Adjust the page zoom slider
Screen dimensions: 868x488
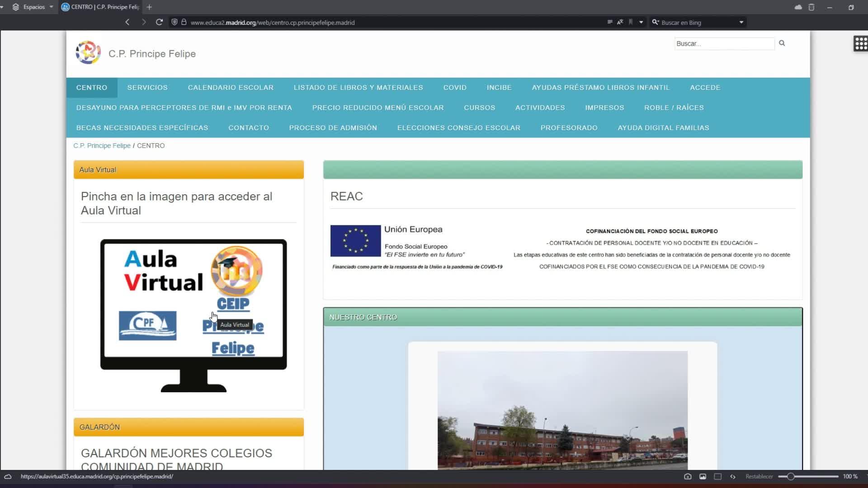pyautogui.click(x=791, y=476)
